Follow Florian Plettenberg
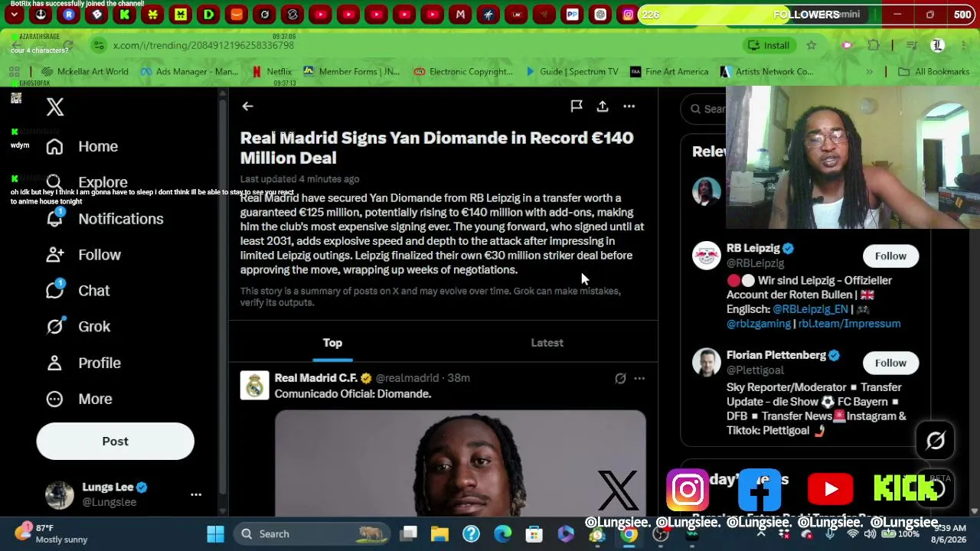The image size is (980, 551). click(890, 364)
